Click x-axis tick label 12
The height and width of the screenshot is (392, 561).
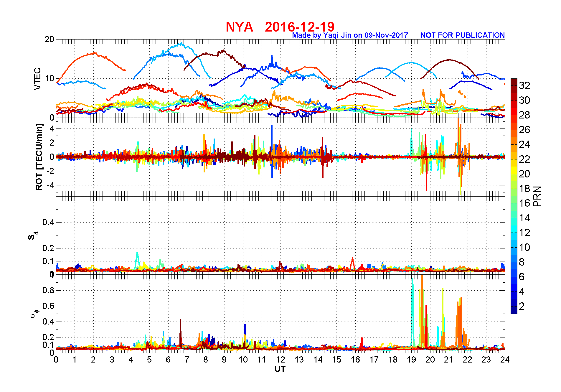point(280,360)
